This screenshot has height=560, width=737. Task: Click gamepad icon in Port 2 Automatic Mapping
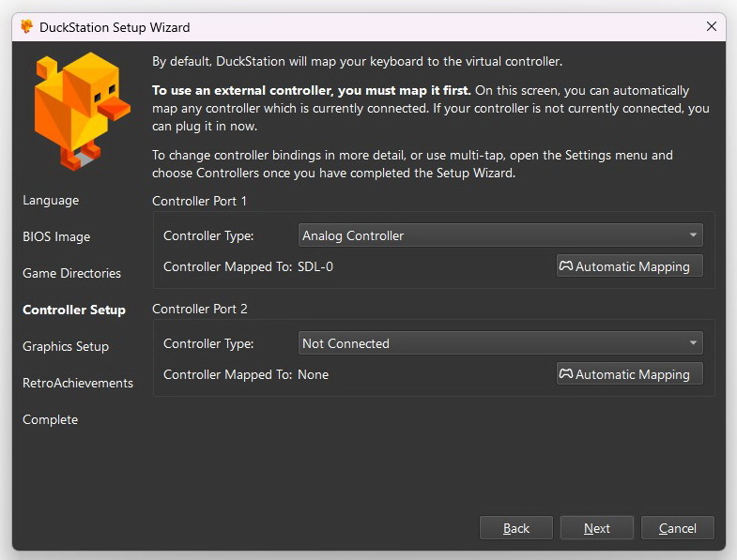click(x=566, y=374)
